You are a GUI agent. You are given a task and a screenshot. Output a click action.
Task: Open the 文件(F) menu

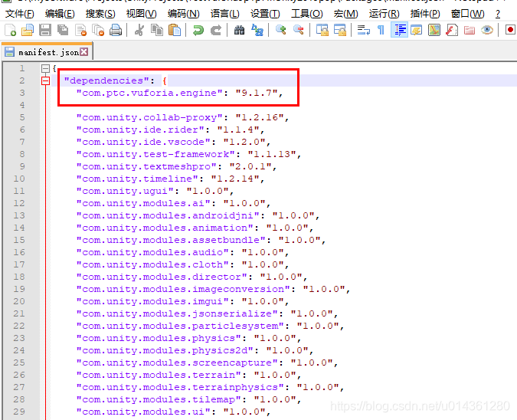click(x=20, y=14)
